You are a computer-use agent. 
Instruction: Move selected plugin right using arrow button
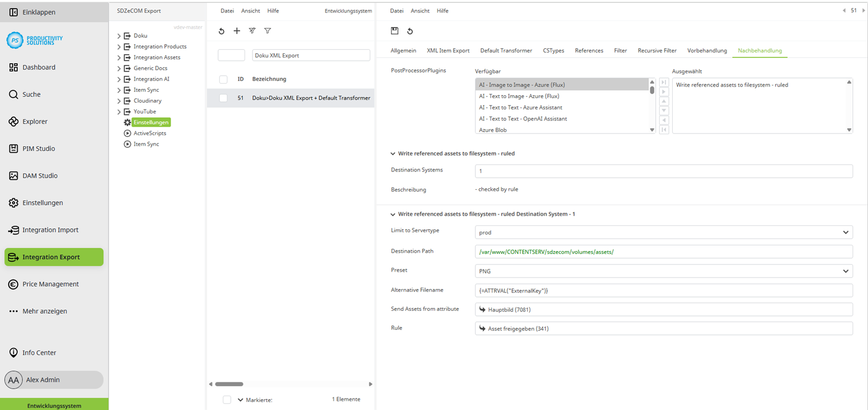[x=664, y=93]
